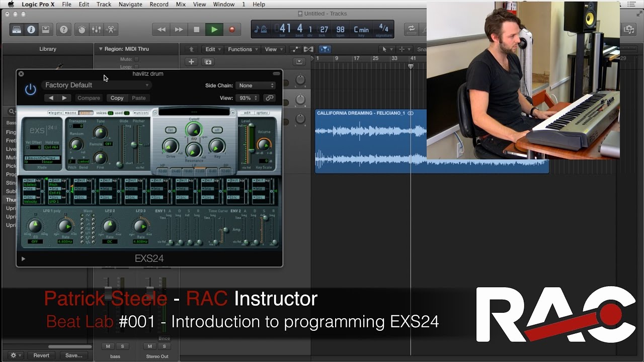The height and width of the screenshot is (362, 644).
Task: Open Smart Controls knob button
Action: click(x=82, y=30)
